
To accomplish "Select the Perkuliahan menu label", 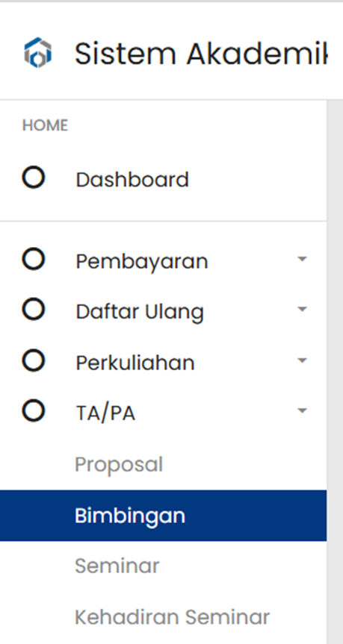I will (135, 363).
